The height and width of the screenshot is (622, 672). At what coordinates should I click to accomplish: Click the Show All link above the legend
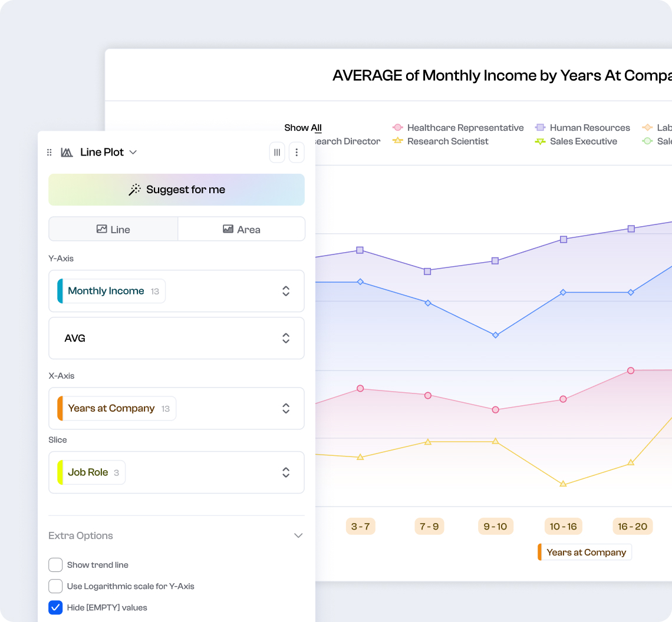click(302, 128)
